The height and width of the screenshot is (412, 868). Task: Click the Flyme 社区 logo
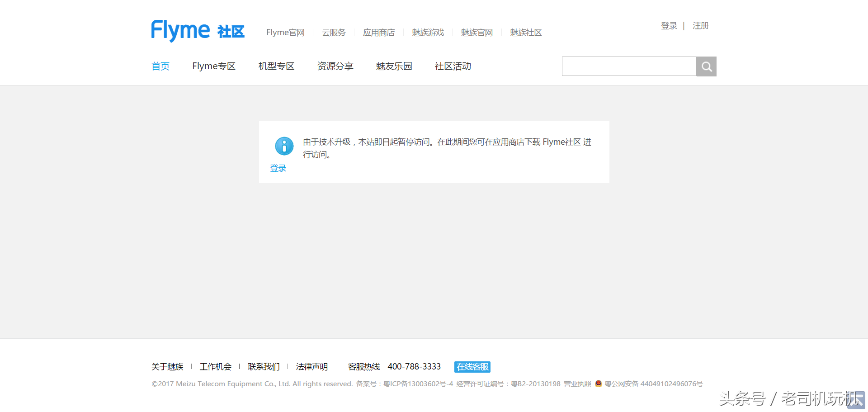click(x=198, y=31)
